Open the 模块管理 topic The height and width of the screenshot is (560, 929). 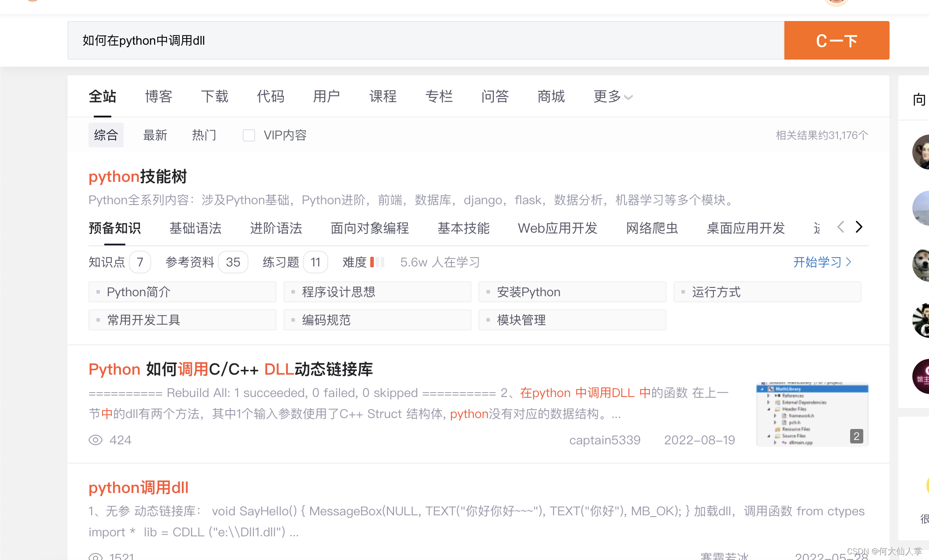pos(572,320)
